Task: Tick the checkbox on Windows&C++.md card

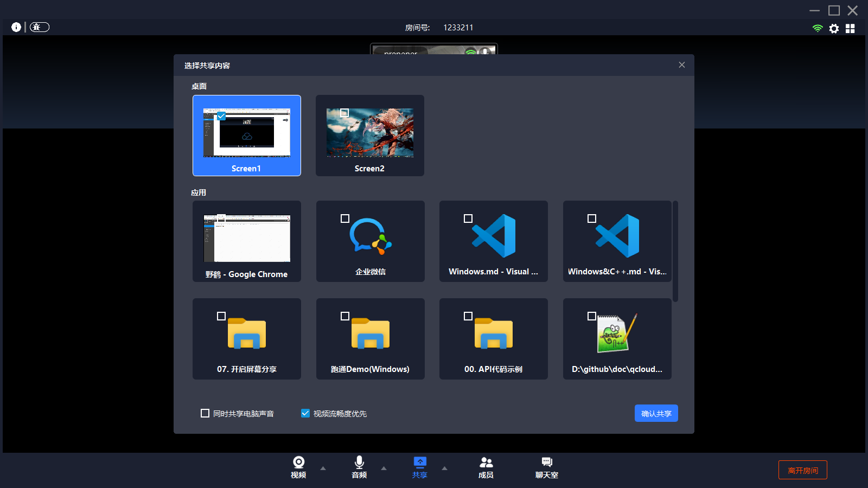Action: click(592, 219)
